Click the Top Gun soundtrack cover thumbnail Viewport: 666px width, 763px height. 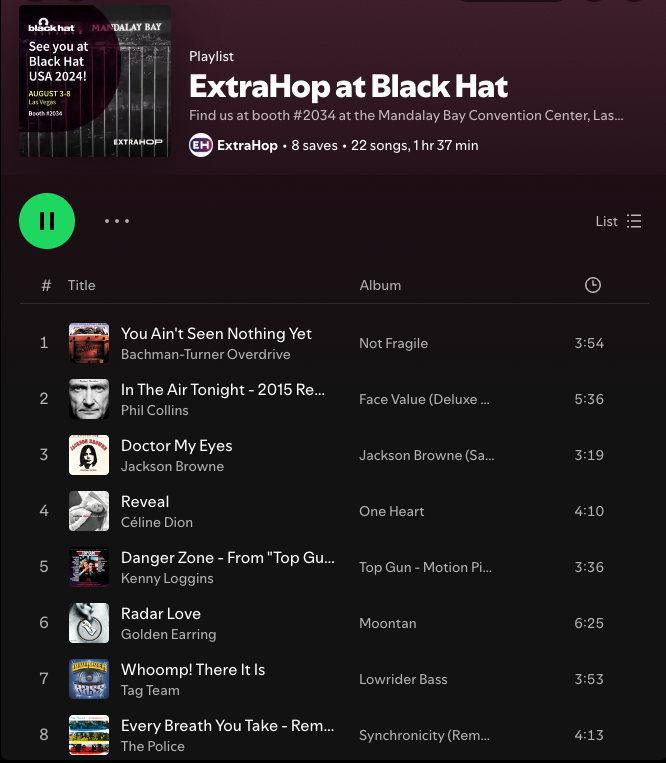pyautogui.click(x=89, y=567)
